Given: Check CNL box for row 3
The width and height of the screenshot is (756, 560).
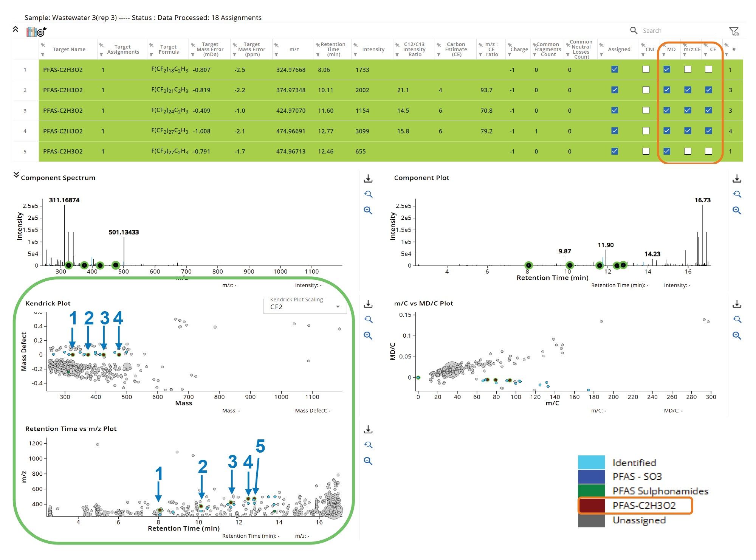Looking at the screenshot, I should (x=646, y=110).
